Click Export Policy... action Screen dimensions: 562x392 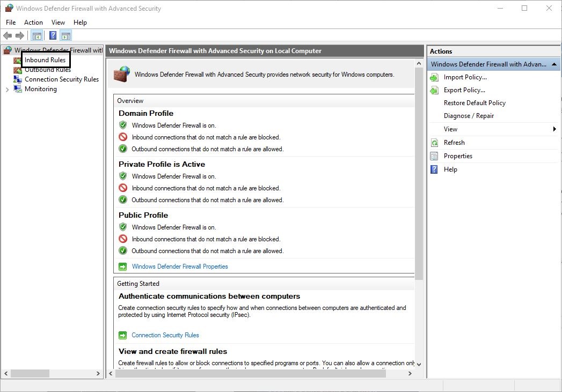pos(464,90)
